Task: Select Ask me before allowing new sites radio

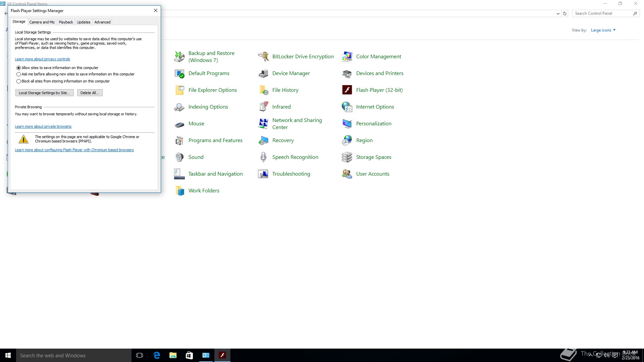Action: click(18, 74)
